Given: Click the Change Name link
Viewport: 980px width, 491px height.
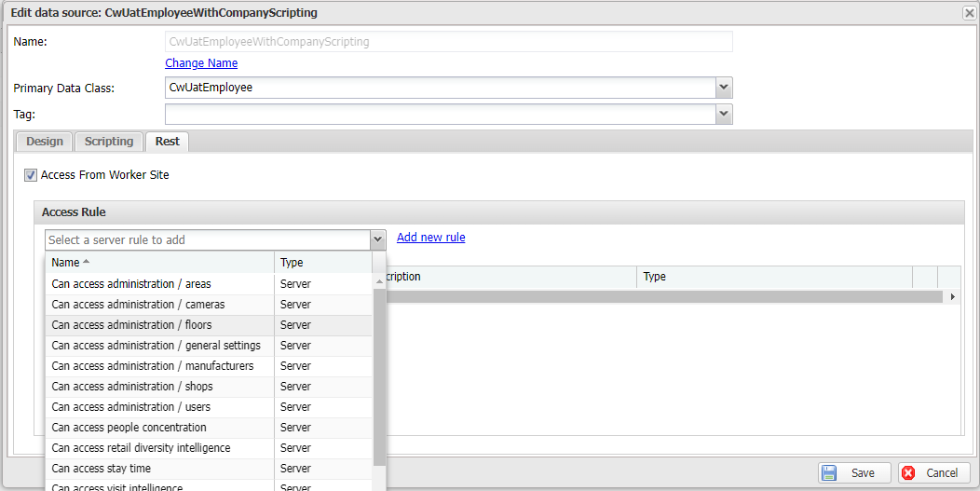Looking at the screenshot, I should click(201, 63).
